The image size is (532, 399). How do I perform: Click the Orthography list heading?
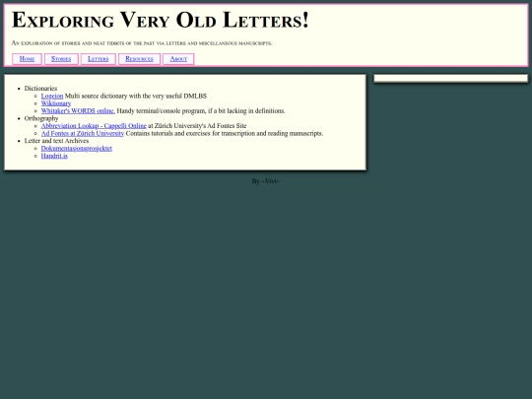(x=41, y=118)
